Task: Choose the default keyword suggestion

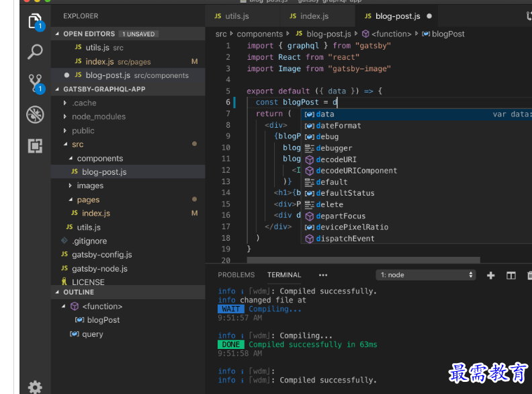Action: (416, 182)
